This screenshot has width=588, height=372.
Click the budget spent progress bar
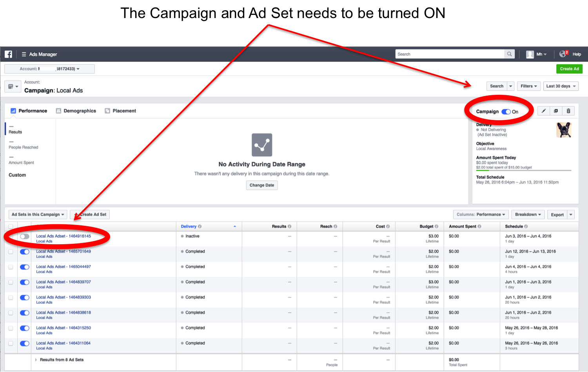524,171
